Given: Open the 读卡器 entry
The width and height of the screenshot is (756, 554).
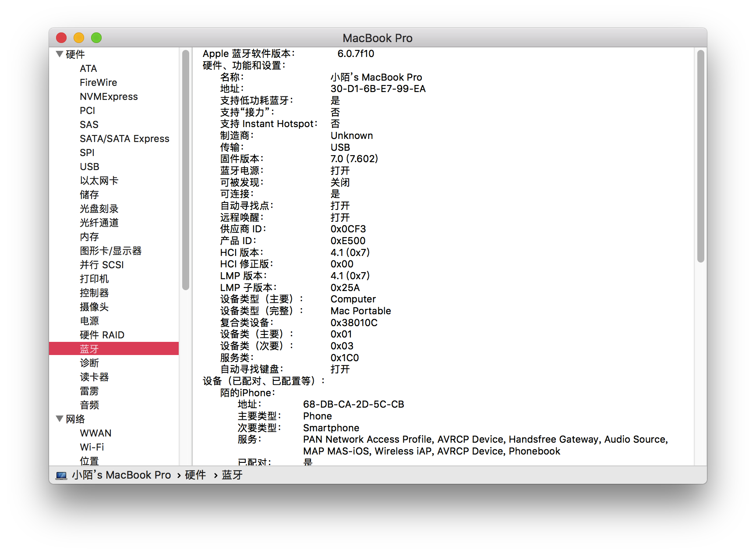Looking at the screenshot, I should point(94,377).
